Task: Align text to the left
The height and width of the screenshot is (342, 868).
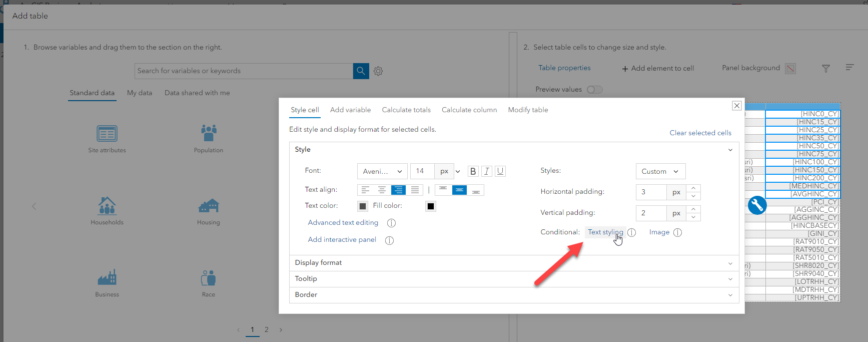Action: (x=366, y=190)
